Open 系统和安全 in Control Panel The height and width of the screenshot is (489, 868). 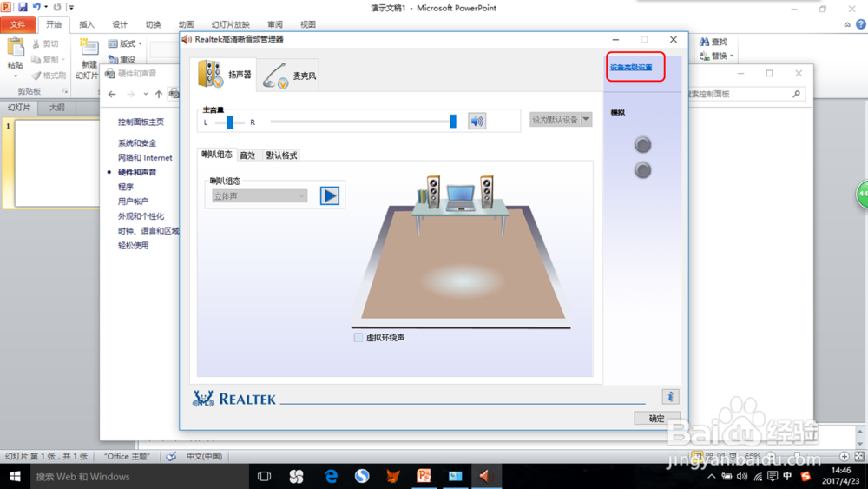point(137,143)
